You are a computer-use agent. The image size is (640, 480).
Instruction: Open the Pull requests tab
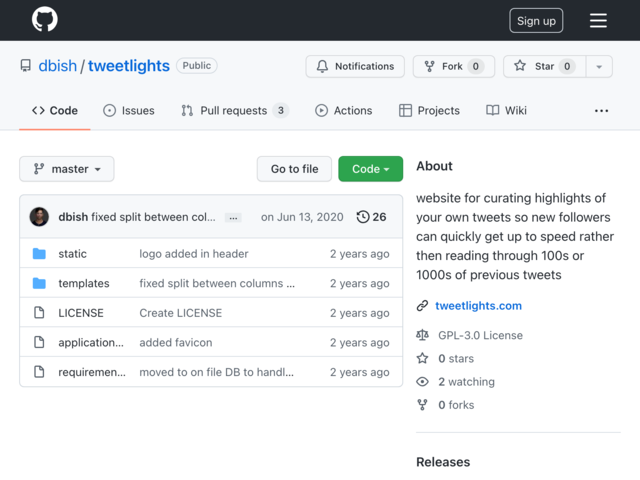coord(235,111)
